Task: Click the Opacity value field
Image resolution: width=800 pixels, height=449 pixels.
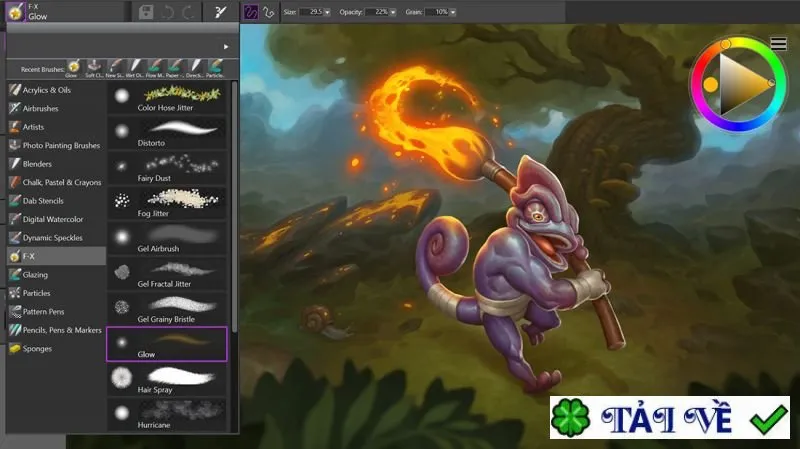Action: 377,12
